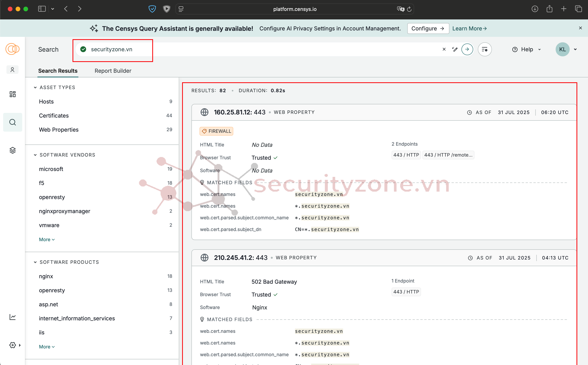Open the settings gear sidebar icon
588x365 pixels.
coord(12,345)
